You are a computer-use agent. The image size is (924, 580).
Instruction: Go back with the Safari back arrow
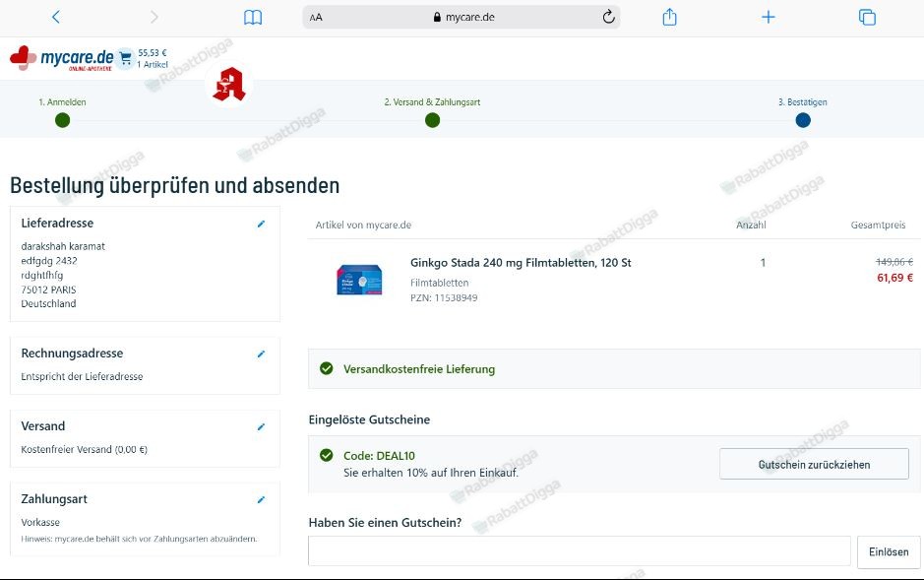point(56,17)
